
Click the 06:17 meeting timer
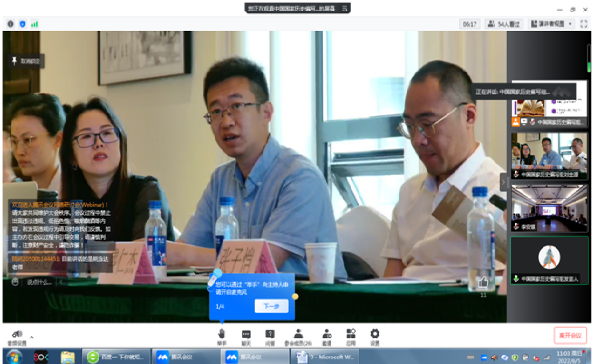[469, 24]
